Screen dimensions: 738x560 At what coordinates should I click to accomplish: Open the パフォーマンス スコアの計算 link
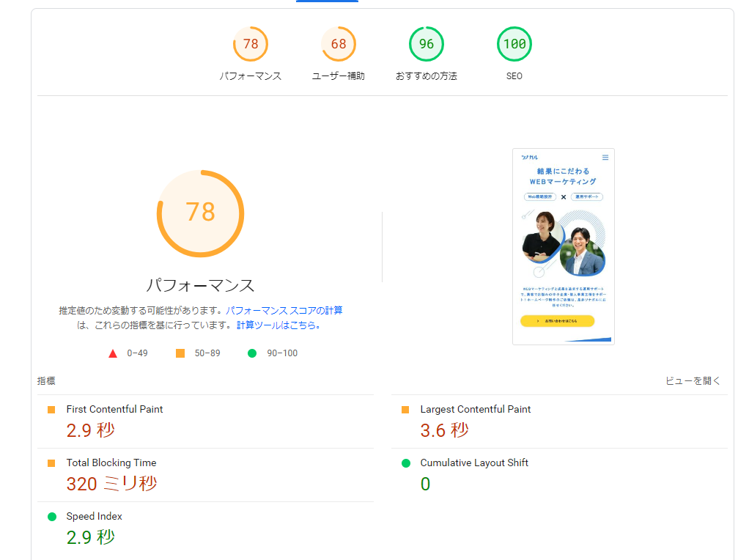coord(284,310)
